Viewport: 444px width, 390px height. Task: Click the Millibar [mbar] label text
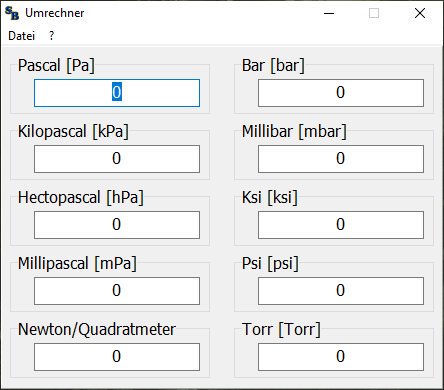(x=294, y=131)
